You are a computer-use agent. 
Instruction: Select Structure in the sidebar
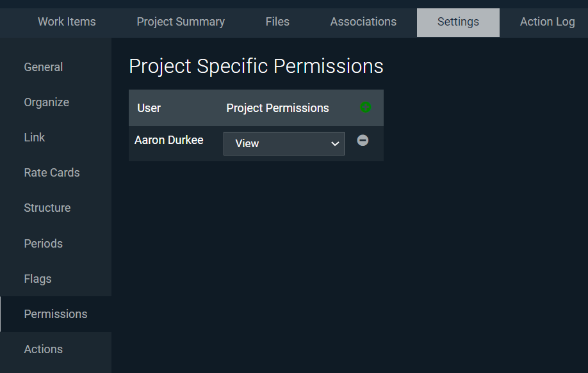pyautogui.click(x=47, y=208)
